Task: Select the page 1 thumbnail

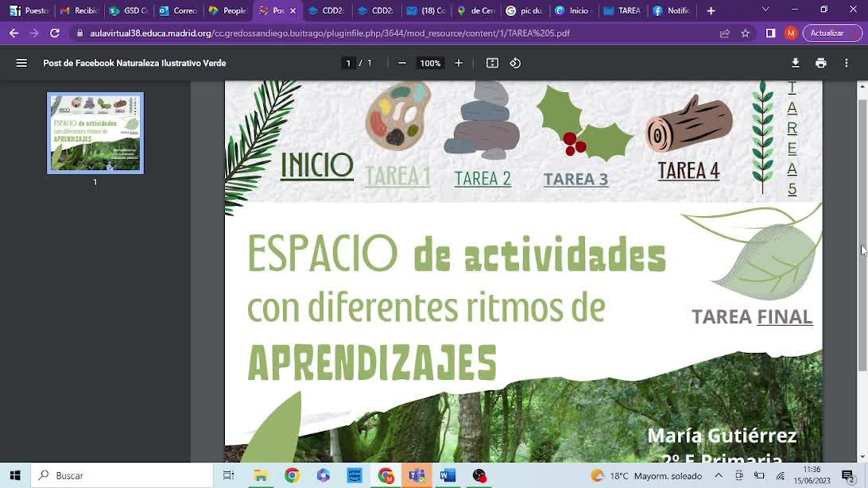Action: [95, 133]
